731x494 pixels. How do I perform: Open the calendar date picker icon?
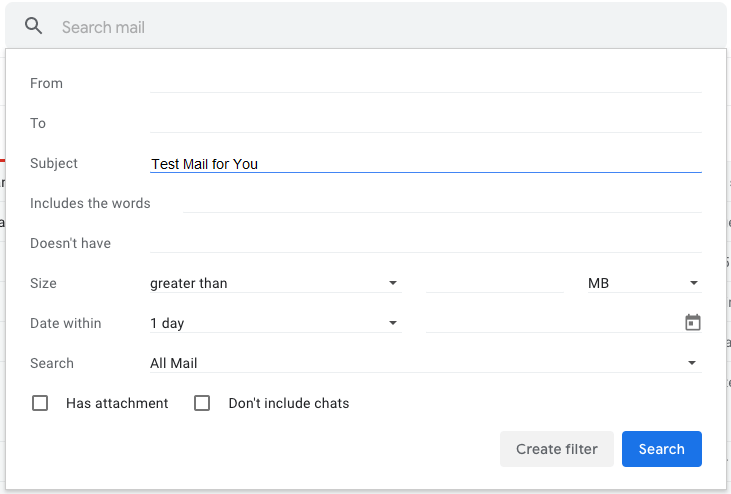[x=693, y=323]
